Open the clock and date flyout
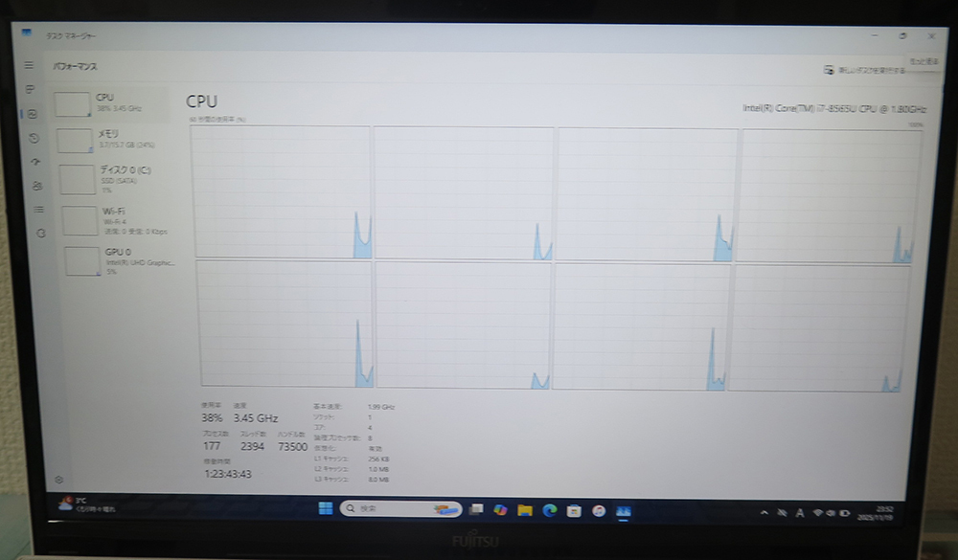 (875, 514)
